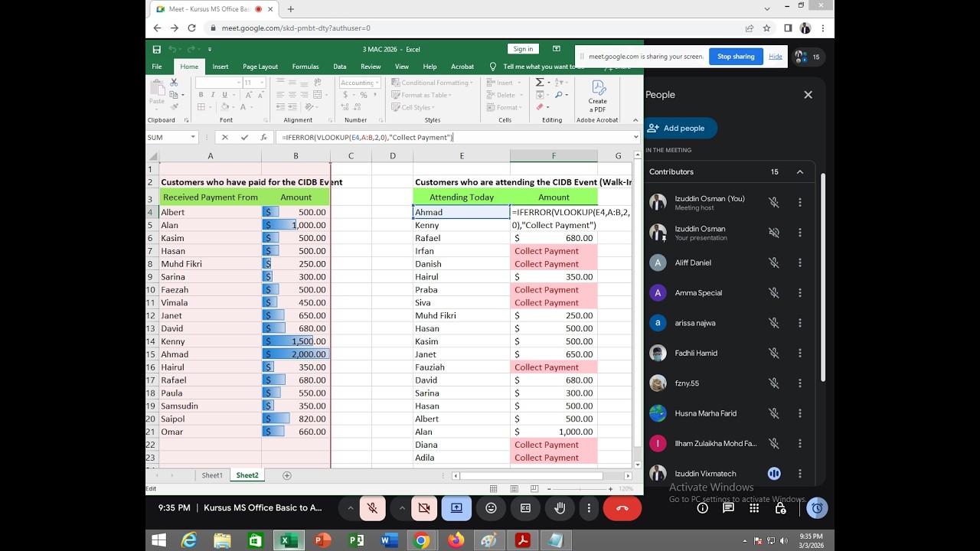Toggle the present screen button

pos(456,507)
